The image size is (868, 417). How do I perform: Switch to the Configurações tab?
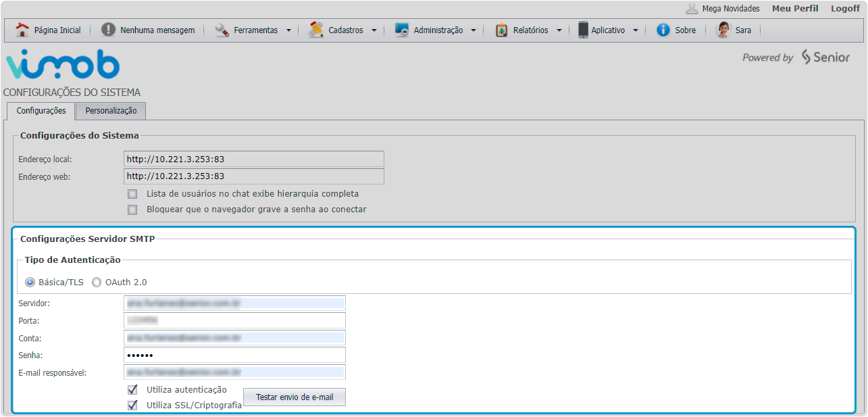point(41,111)
